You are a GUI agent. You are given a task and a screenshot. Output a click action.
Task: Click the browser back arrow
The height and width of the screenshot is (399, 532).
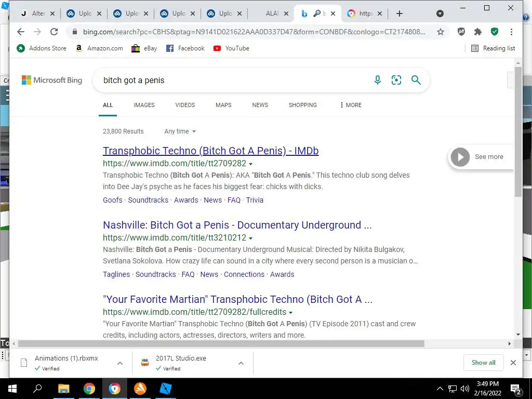point(21,32)
